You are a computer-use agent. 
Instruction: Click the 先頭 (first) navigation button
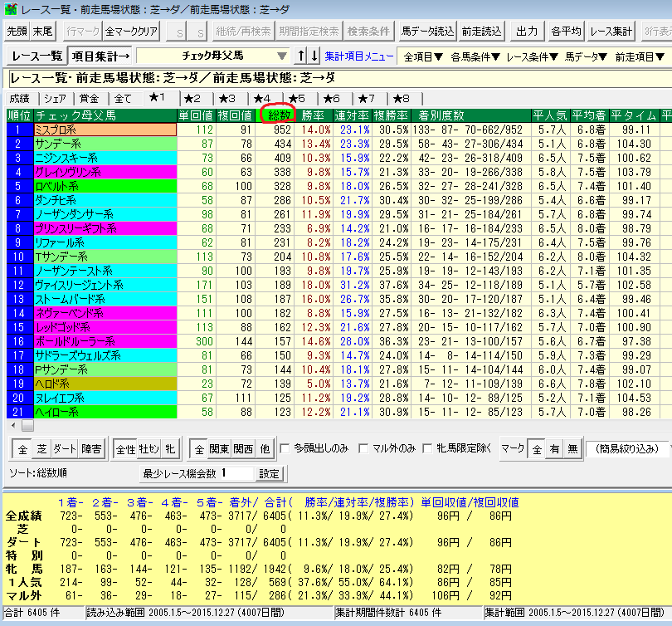17,32
